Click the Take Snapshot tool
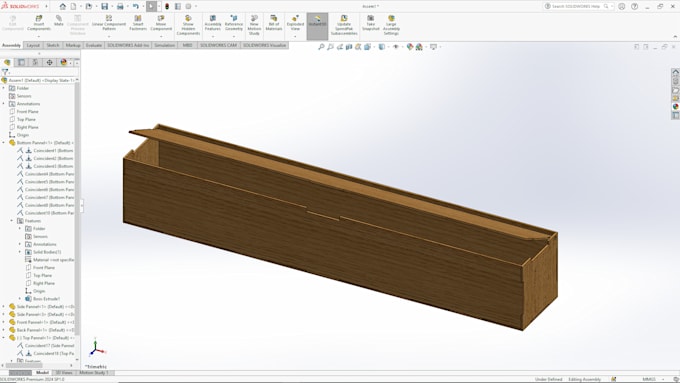 [371, 23]
